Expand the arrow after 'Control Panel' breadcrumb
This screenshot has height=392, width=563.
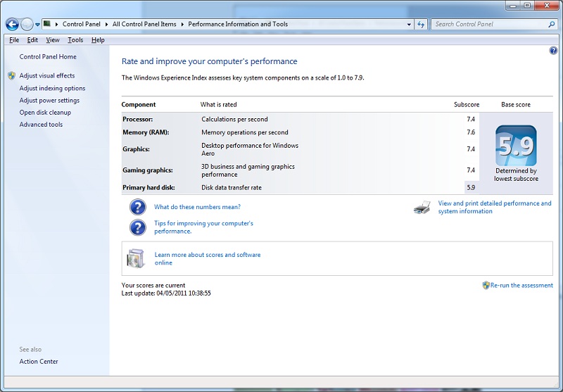107,24
